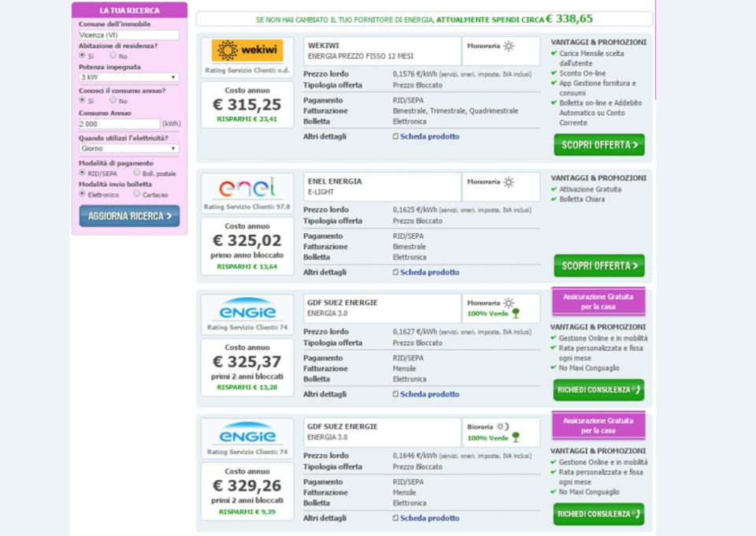Open the Giorno electricity usage dropdown
Screen dimensions: 756x536
(x=128, y=149)
